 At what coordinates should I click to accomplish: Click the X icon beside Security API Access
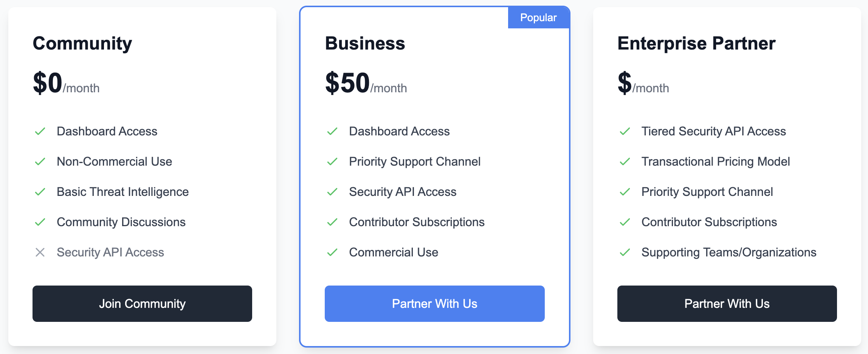pos(40,252)
